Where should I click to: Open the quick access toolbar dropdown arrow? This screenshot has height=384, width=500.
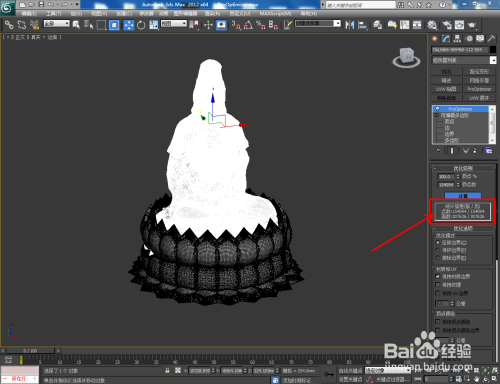tap(77, 5)
